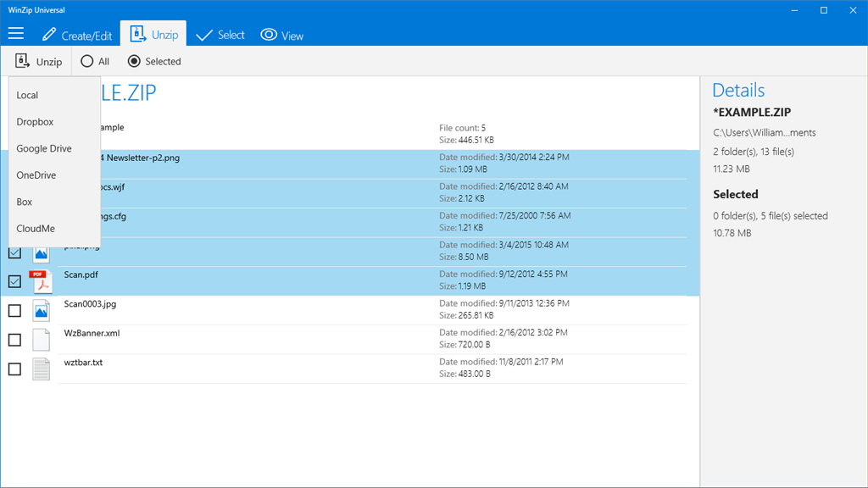This screenshot has height=488, width=868.
Task: Click the image icon for Scan0003.jpg
Action: pos(41,311)
